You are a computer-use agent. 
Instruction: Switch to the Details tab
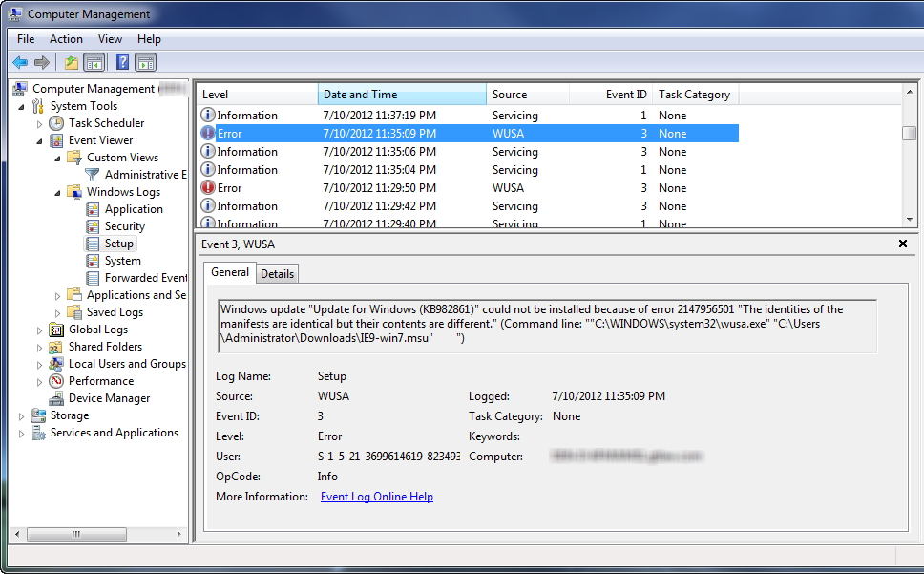coord(278,274)
